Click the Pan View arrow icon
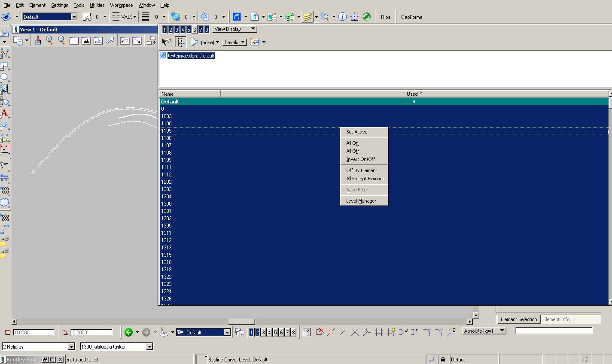612x364 pixels. click(x=110, y=40)
